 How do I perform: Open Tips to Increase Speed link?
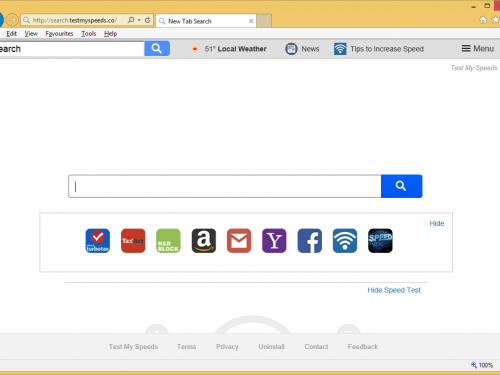[387, 49]
